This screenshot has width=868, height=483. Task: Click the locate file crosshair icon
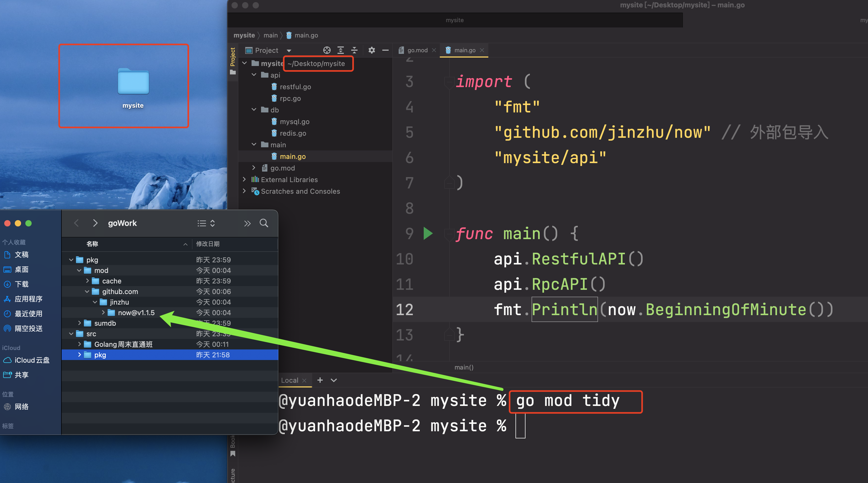(x=326, y=50)
